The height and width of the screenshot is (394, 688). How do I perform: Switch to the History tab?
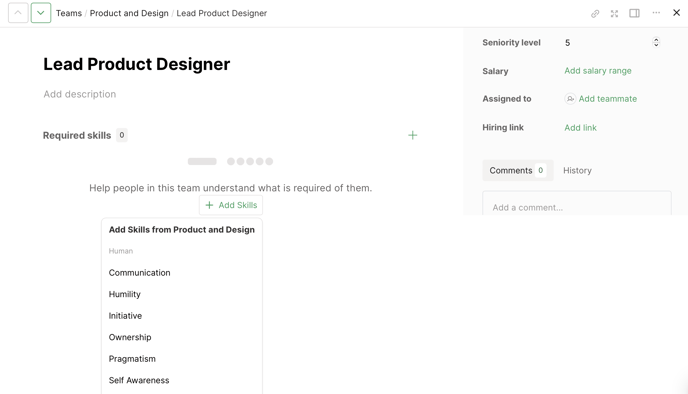pos(577,170)
